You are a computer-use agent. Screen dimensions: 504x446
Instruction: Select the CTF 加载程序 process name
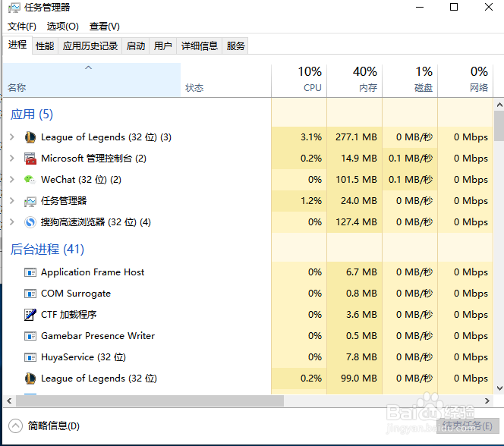[x=69, y=315]
